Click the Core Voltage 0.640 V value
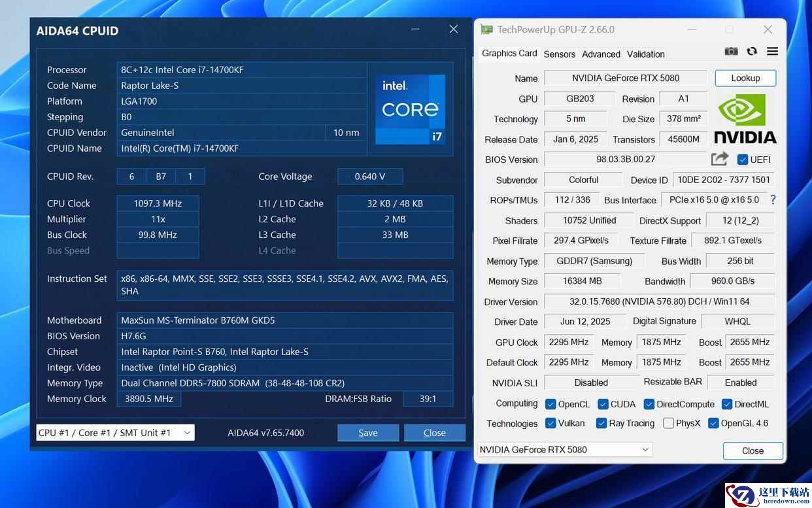 (370, 177)
